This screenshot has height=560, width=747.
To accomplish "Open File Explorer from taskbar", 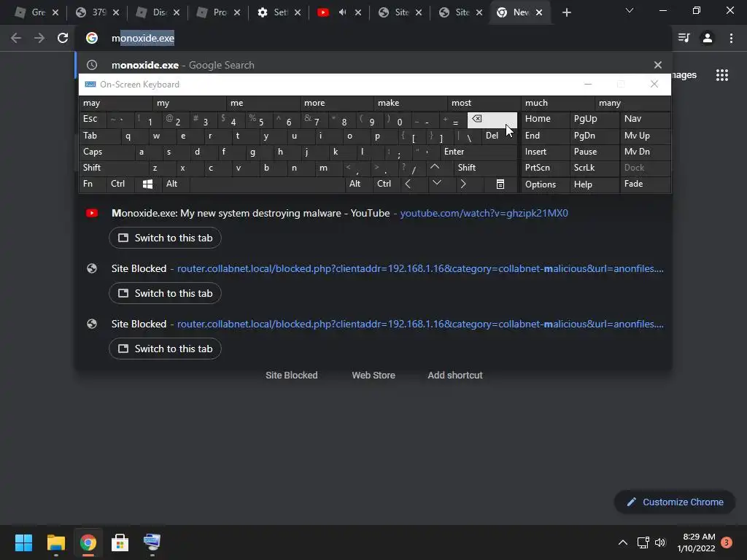I will coord(55,542).
